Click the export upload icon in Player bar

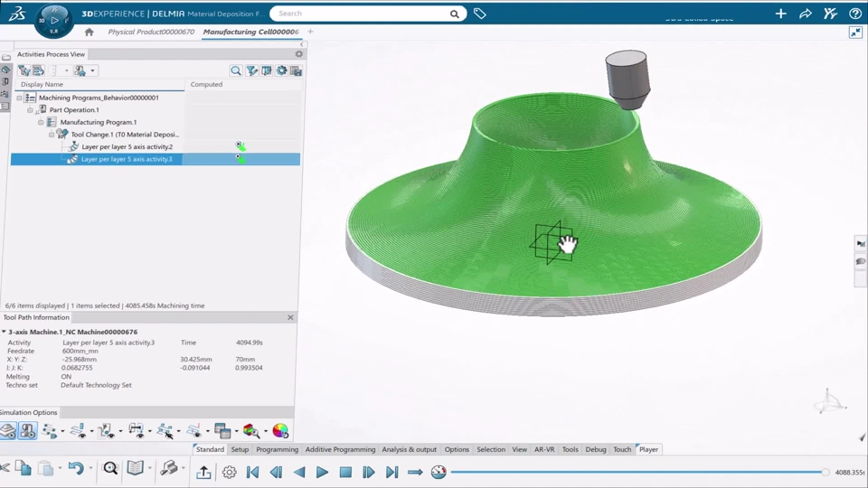click(x=203, y=472)
